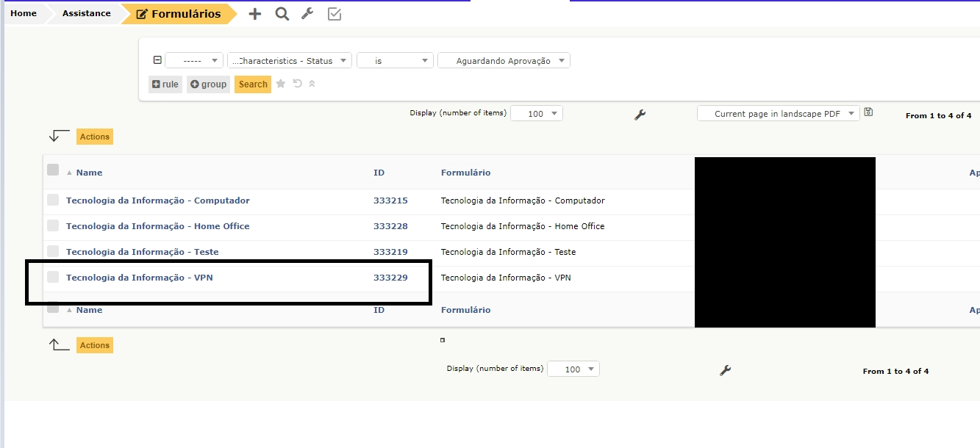The image size is (980, 448).
Task: Save the current search using the star icon
Action: (x=280, y=84)
